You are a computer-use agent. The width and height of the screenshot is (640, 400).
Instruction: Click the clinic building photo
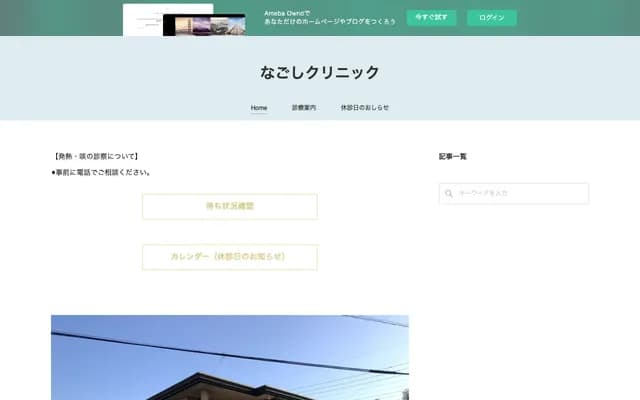tap(230, 358)
